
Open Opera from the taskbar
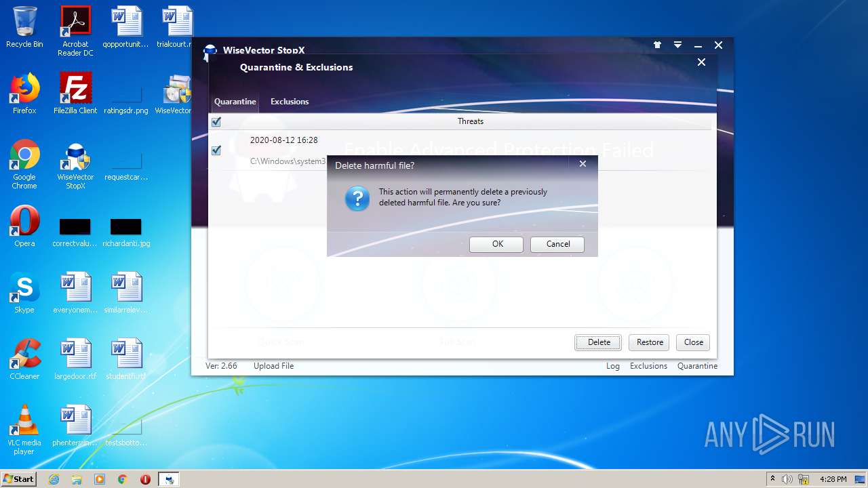pyautogui.click(x=145, y=479)
